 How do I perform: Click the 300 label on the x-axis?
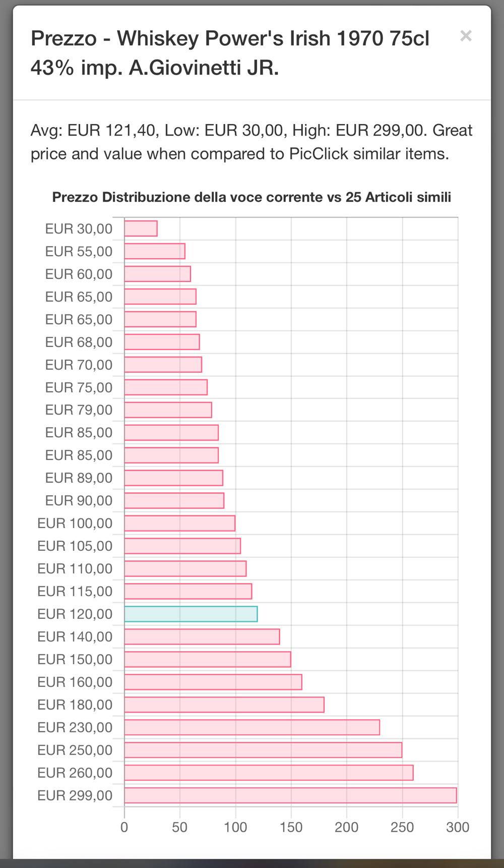pyautogui.click(x=457, y=827)
